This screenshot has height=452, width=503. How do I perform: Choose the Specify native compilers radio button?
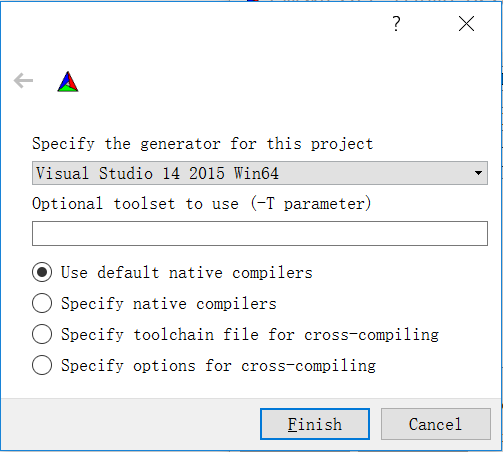point(42,303)
